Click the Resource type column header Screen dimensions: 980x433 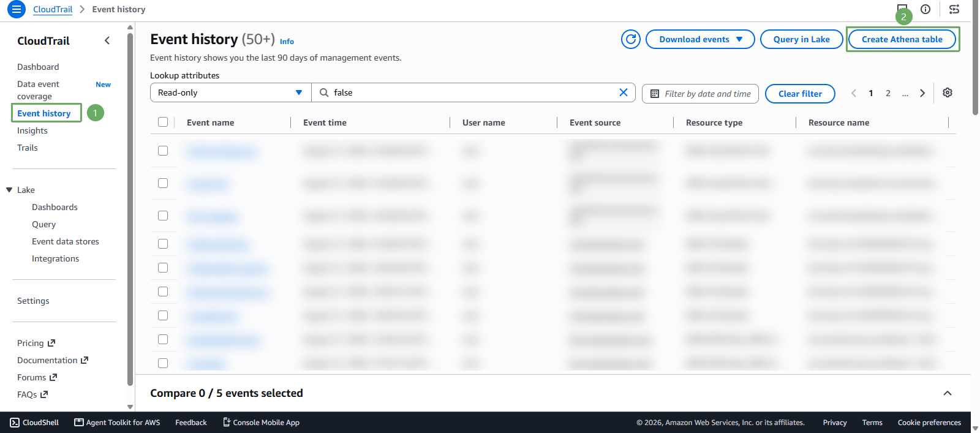[x=714, y=122]
